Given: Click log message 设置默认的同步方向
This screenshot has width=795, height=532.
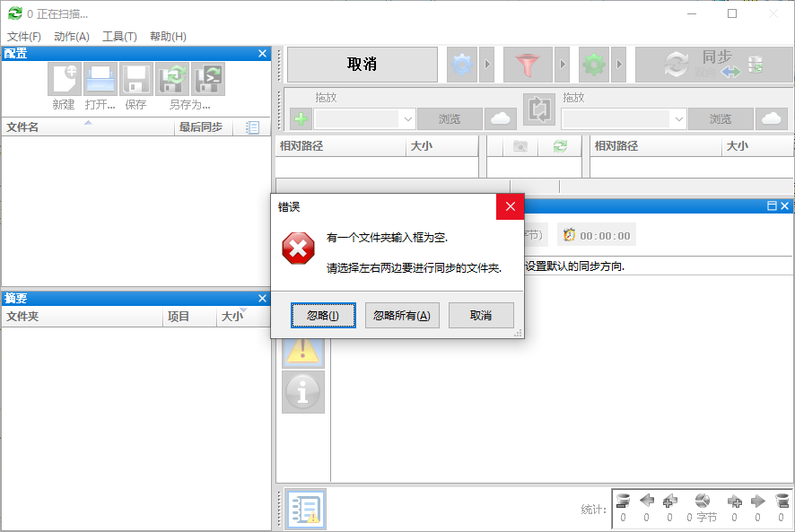Looking at the screenshot, I should 574,266.
